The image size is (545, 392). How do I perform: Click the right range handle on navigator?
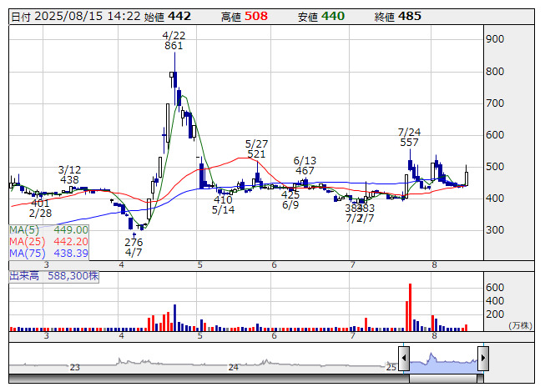[x=482, y=359]
